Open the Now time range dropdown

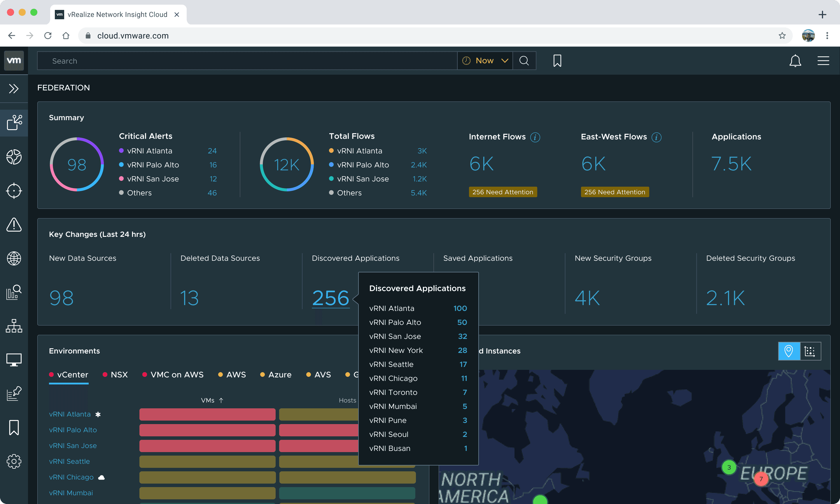click(x=485, y=61)
